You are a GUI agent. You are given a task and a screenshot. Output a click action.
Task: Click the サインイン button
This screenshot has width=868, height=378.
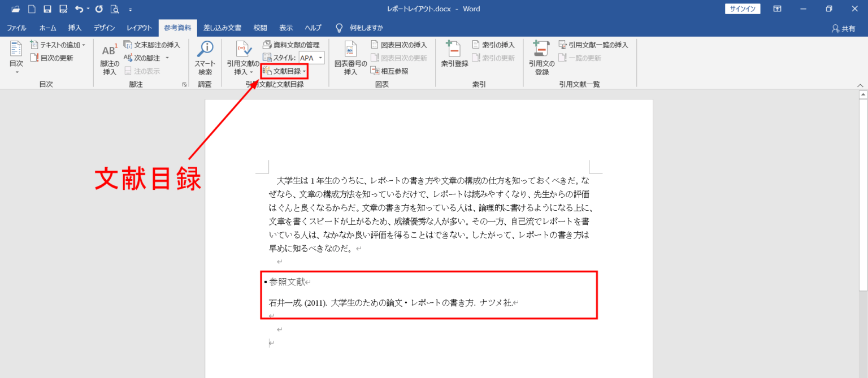742,8
